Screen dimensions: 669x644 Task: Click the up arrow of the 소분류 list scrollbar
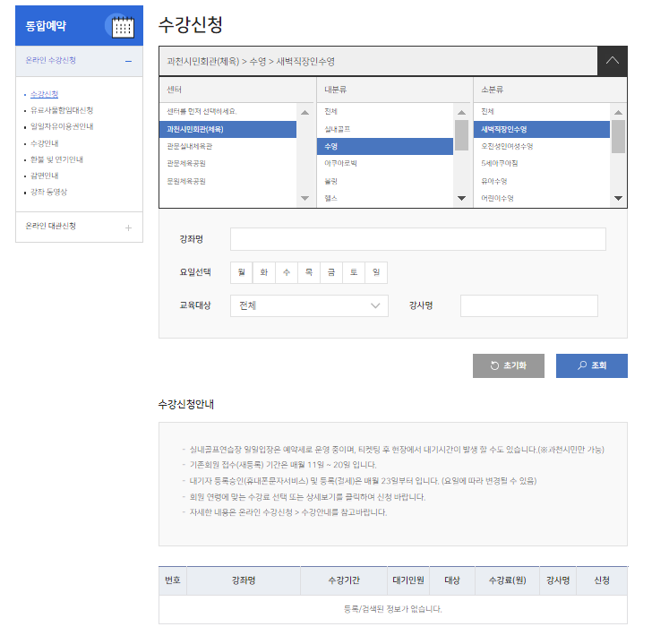[618, 113]
